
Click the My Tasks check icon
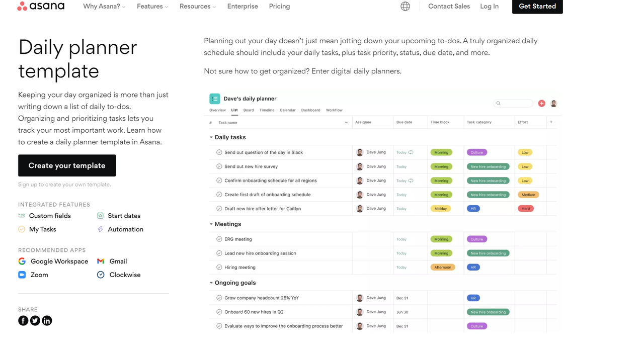click(x=22, y=229)
